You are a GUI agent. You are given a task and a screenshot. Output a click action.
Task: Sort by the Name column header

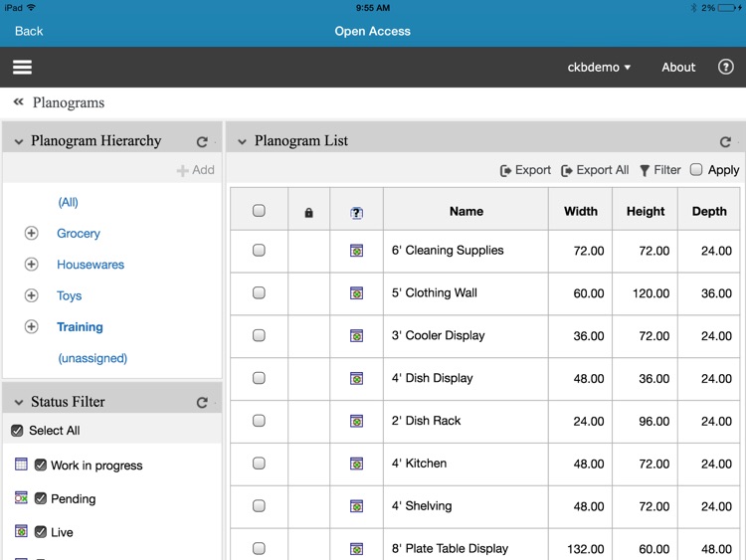click(466, 211)
